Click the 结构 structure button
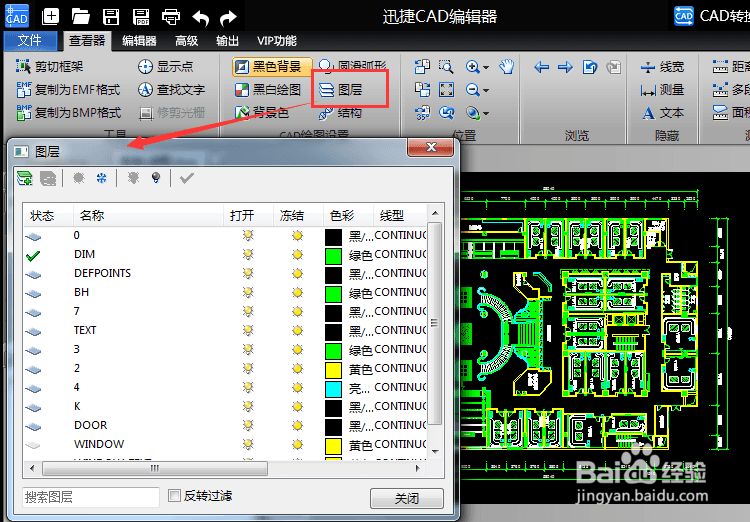This screenshot has width=750, height=522. click(x=341, y=113)
